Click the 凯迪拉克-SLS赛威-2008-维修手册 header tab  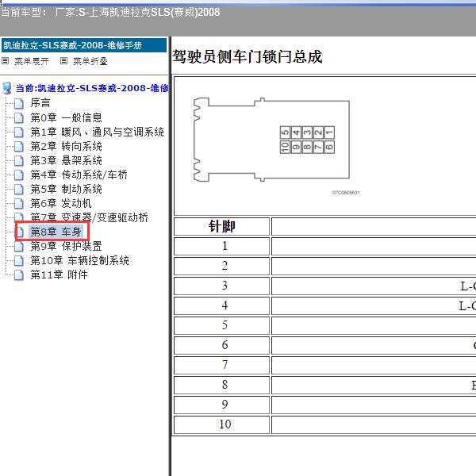(84, 45)
